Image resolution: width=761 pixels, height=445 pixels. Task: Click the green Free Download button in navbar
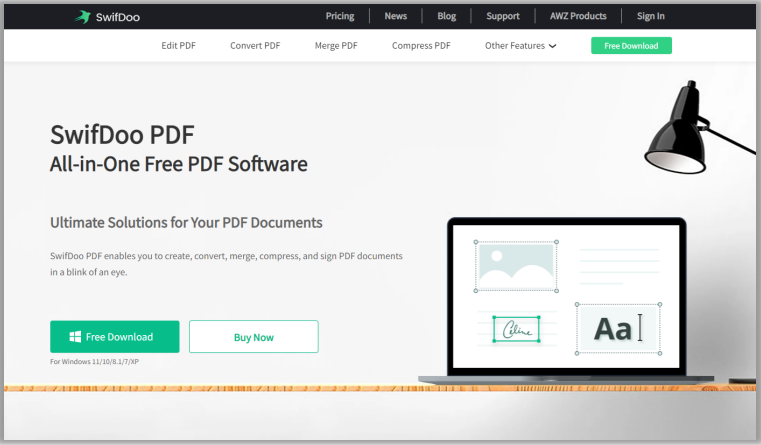[x=631, y=46]
